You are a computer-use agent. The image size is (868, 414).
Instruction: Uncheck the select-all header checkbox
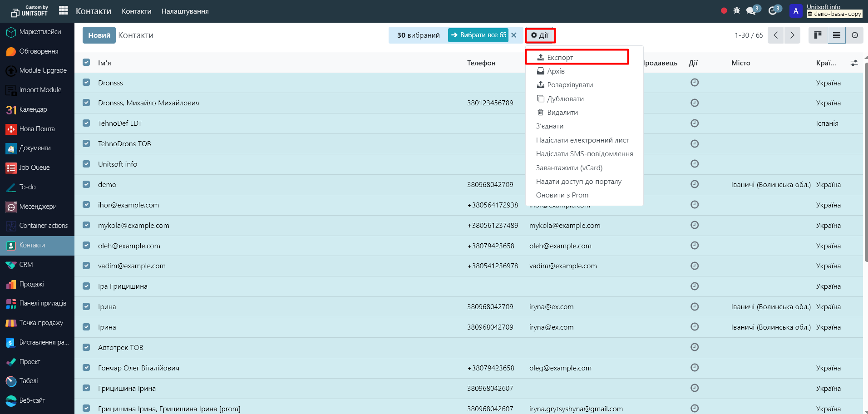click(x=86, y=63)
